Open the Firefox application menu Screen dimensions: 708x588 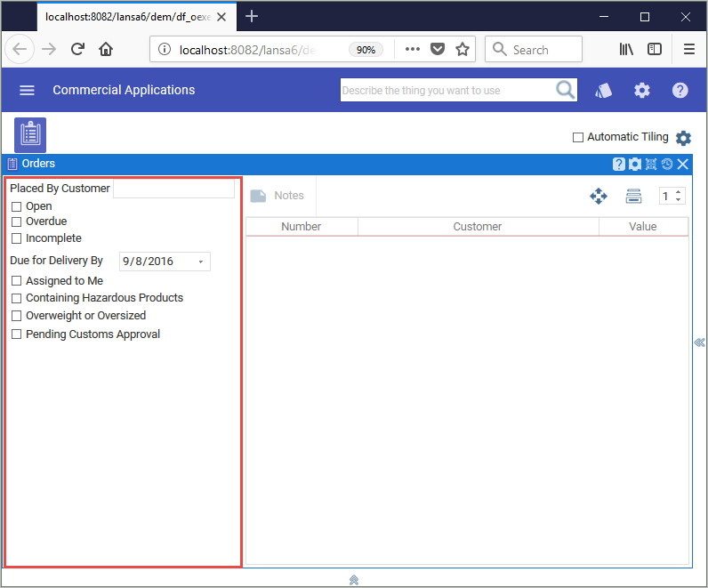click(x=689, y=49)
